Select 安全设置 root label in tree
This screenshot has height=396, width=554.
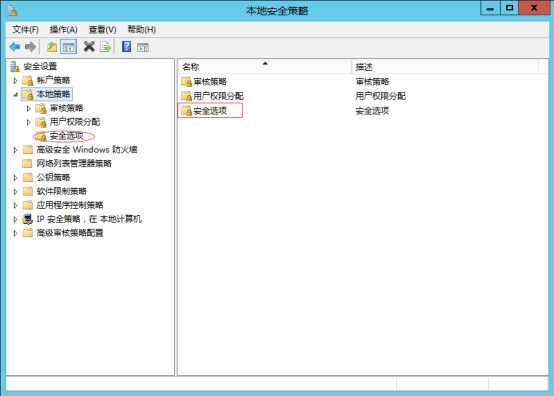click(40, 66)
